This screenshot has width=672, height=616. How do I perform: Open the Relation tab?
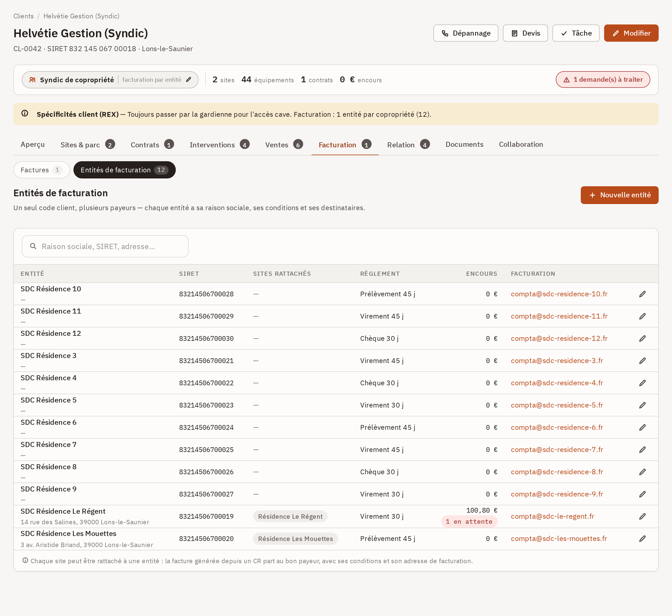coord(408,145)
